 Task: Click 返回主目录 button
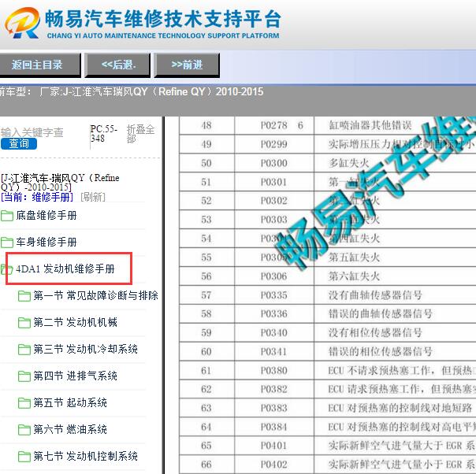coord(40,65)
